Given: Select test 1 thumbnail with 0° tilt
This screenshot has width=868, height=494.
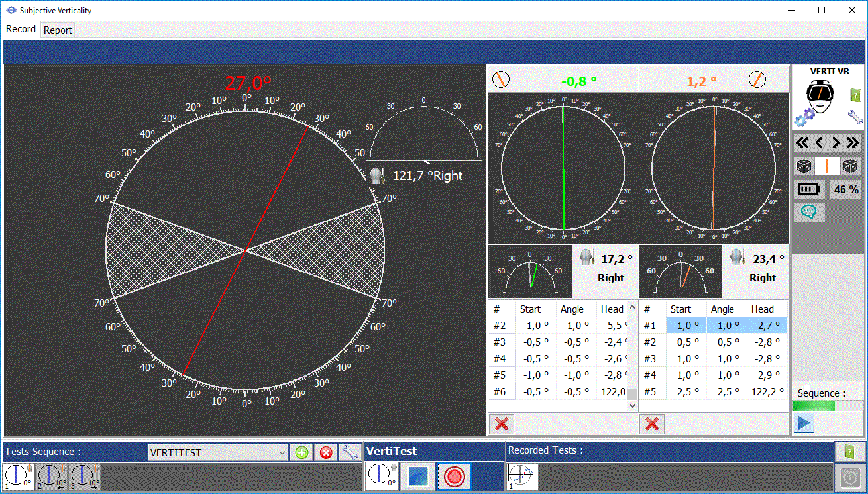Looking at the screenshot, I should (19, 476).
